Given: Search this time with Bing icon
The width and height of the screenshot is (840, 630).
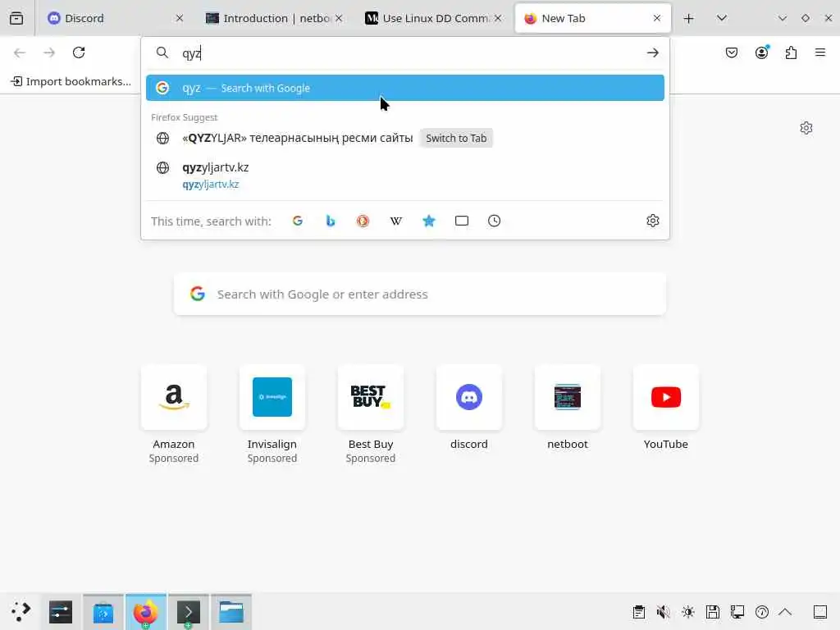Looking at the screenshot, I should pyautogui.click(x=331, y=221).
